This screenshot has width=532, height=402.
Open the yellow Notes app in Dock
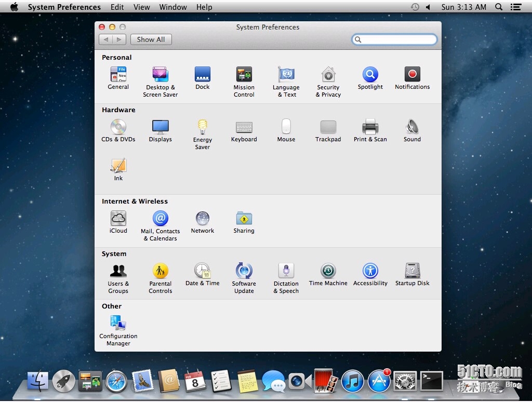(247, 381)
